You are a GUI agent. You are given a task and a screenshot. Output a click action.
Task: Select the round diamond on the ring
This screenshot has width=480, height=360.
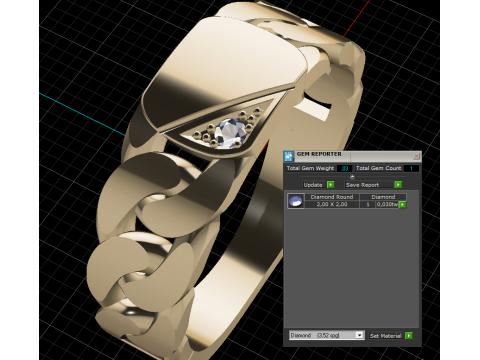coord(230,133)
